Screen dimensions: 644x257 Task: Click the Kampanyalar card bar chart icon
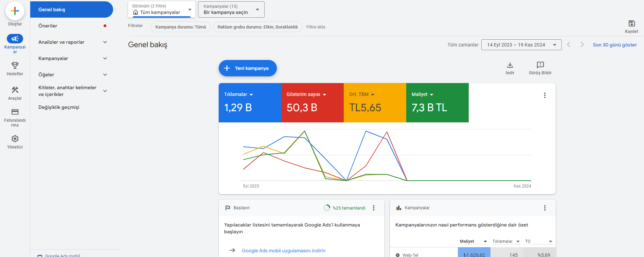(399, 208)
